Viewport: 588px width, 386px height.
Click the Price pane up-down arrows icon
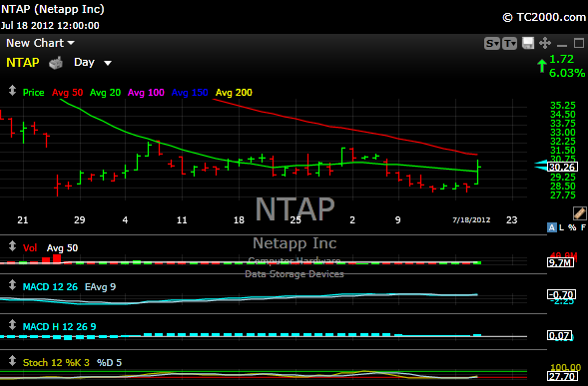pos(12,91)
